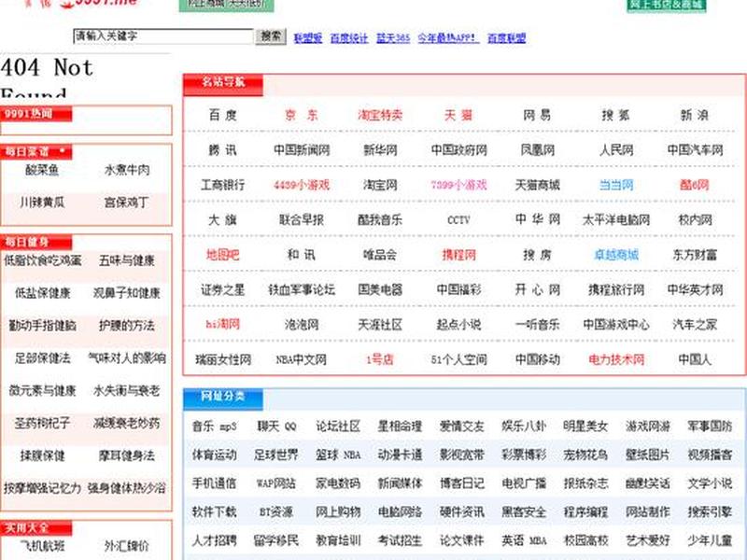Open the 酷我音乐 link
747x560 pixels.
tap(380, 220)
